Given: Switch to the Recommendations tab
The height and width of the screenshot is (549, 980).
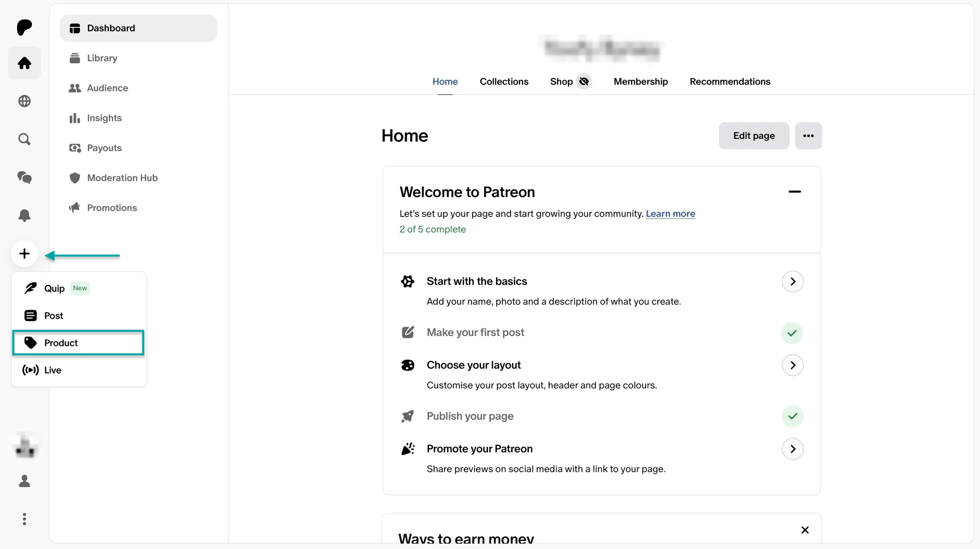Looking at the screenshot, I should (x=730, y=82).
